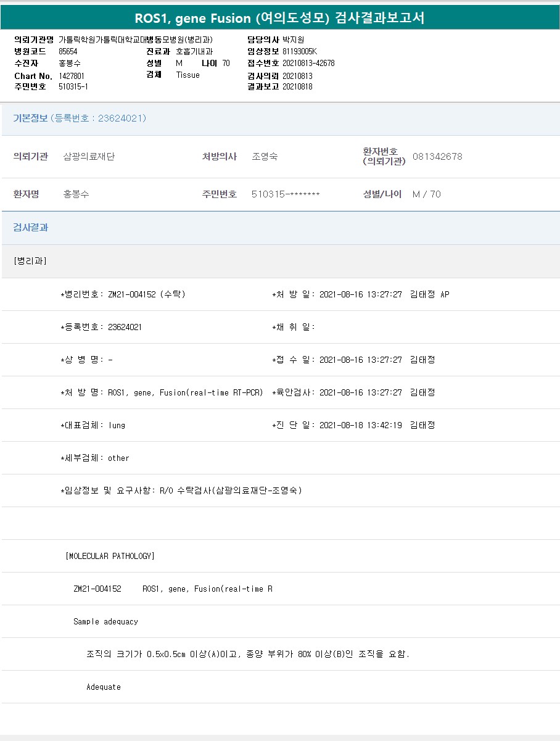Click the 검사결과 section header
This screenshot has width=560, height=741.
31,228
